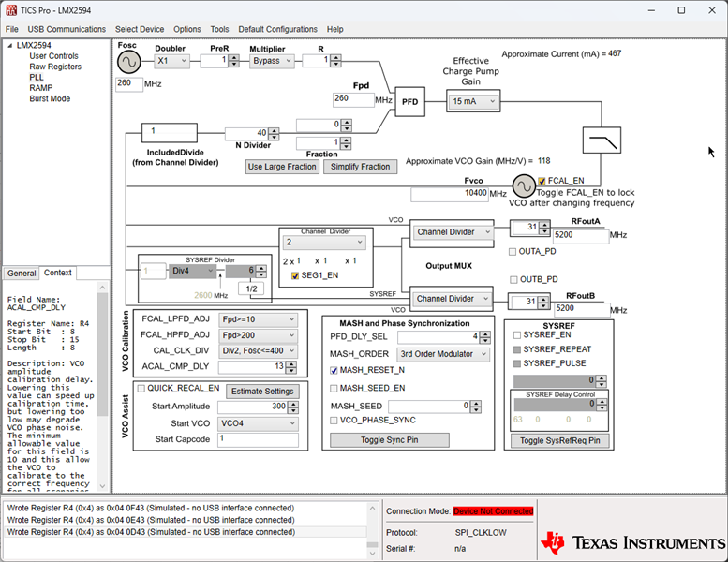This screenshot has height=562, width=728.
Task: Select PLL in the device tree
Action: (x=37, y=78)
